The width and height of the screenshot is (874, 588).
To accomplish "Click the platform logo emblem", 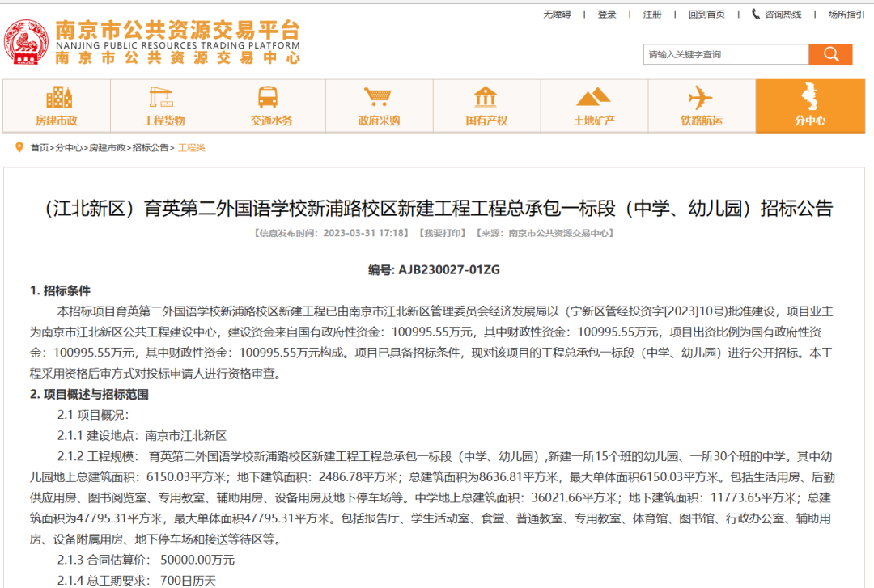I will point(27,43).
